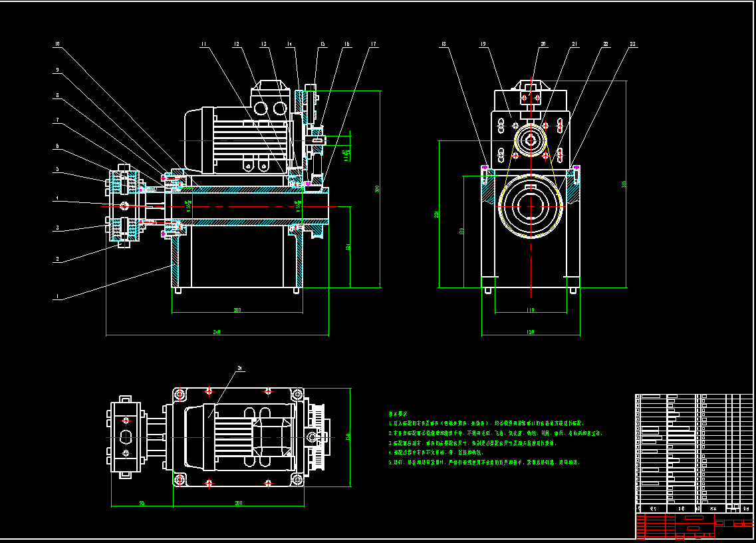Select the 95 dimension in the top view

click(142, 503)
